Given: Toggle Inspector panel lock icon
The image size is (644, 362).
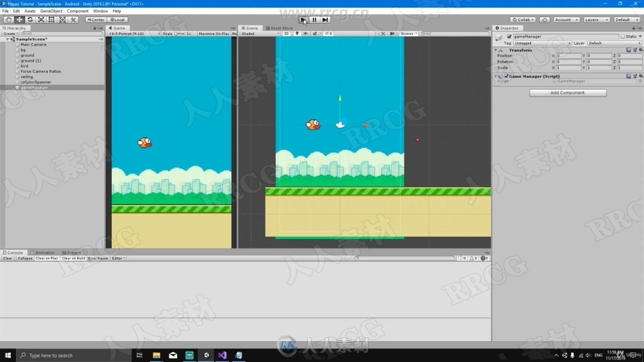Looking at the screenshot, I should pos(635,28).
